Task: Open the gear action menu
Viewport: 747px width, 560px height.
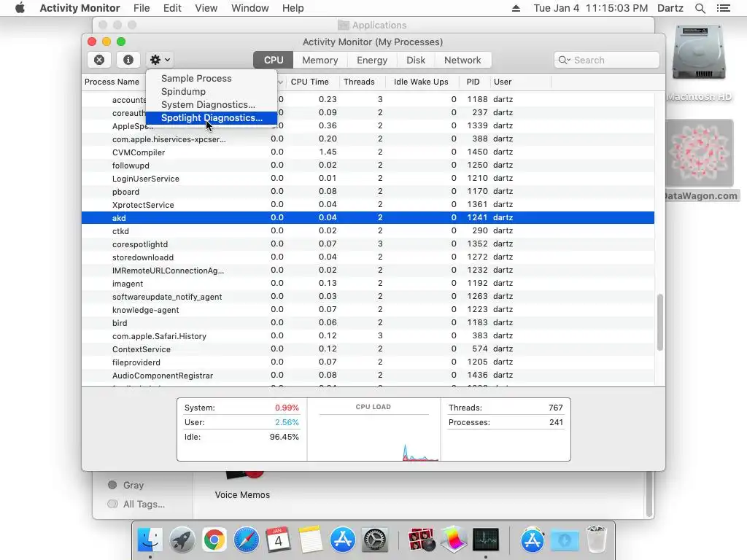Action: coord(160,60)
